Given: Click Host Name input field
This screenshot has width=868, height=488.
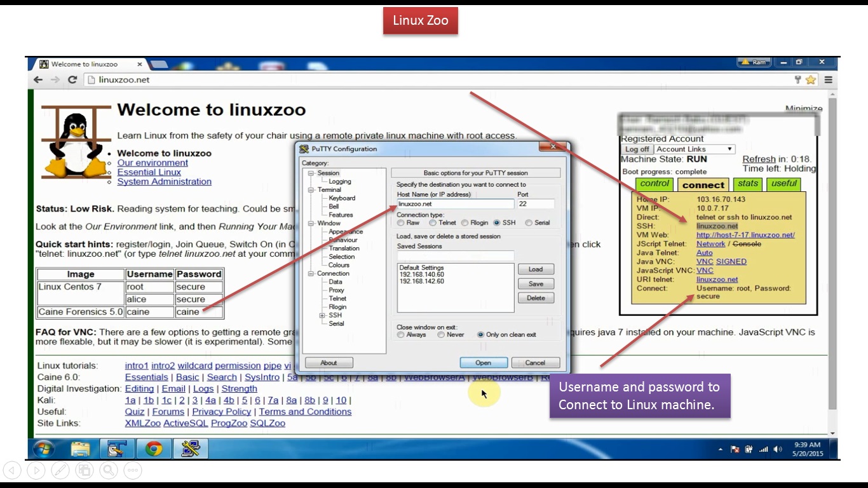Looking at the screenshot, I should click(x=455, y=204).
